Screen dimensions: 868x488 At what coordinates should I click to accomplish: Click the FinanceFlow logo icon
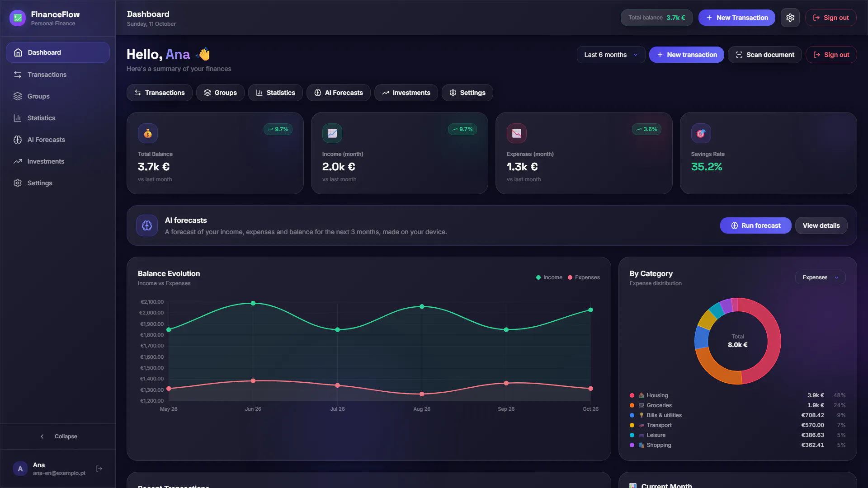(18, 18)
